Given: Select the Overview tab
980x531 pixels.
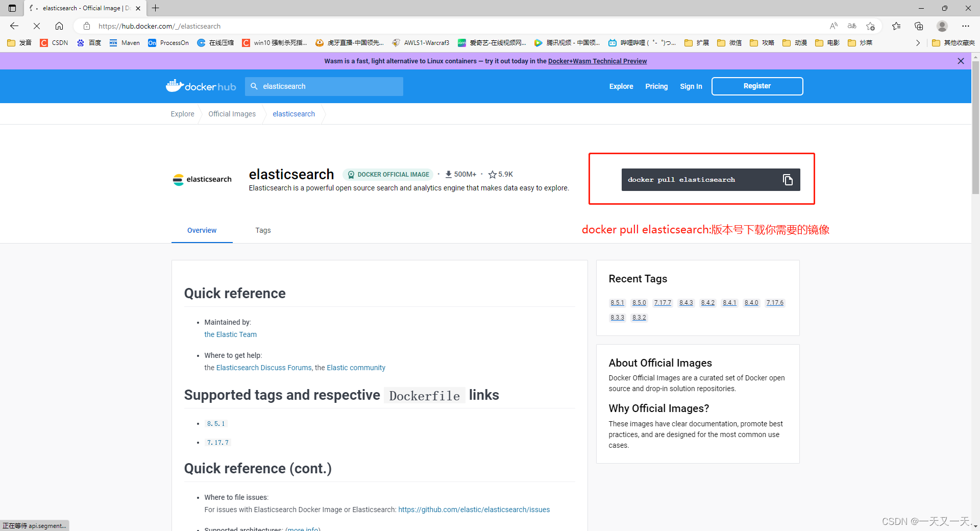Looking at the screenshot, I should [x=202, y=230].
